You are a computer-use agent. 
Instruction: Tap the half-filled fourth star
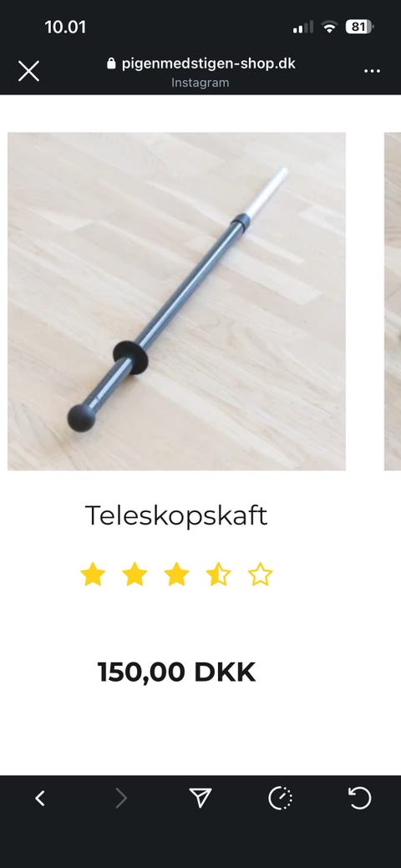pyautogui.click(x=218, y=574)
